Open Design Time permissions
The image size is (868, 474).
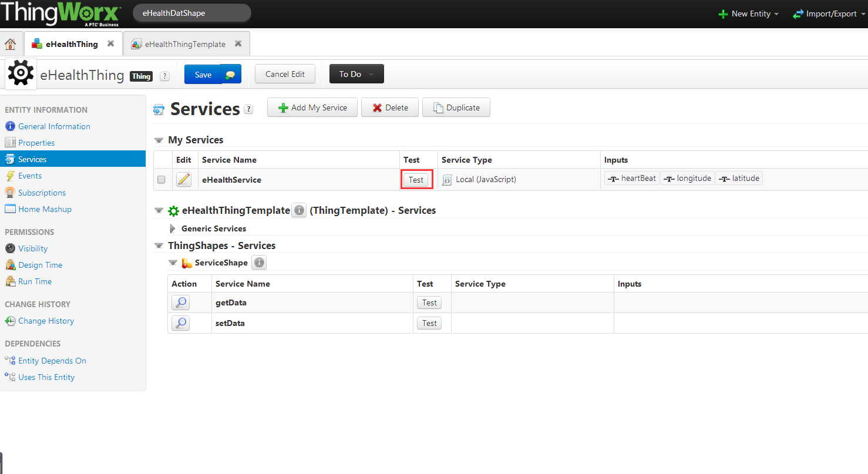coord(40,265)
